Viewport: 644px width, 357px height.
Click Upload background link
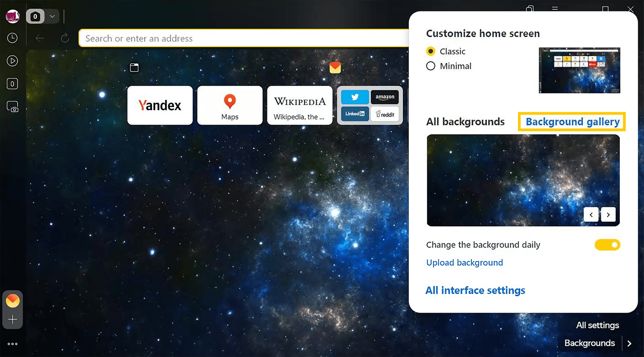(464, 262)
